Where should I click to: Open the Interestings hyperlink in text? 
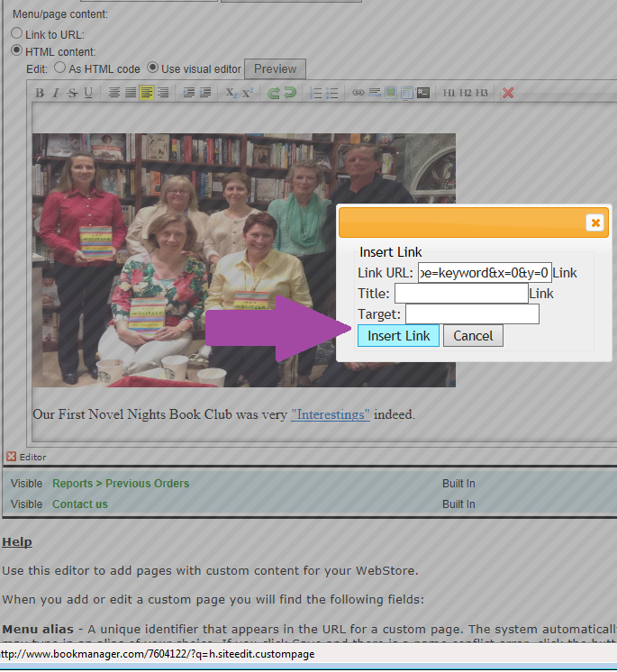click(330, 414)
